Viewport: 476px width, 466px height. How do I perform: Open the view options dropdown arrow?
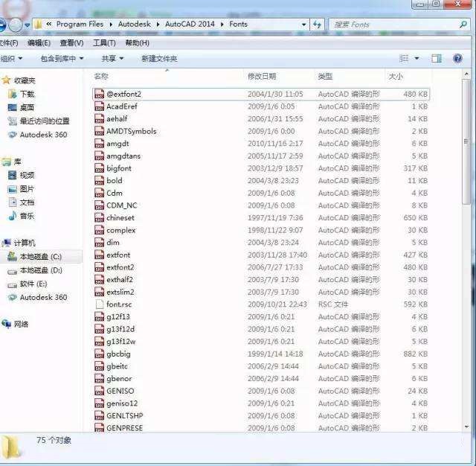click(416, 58)
